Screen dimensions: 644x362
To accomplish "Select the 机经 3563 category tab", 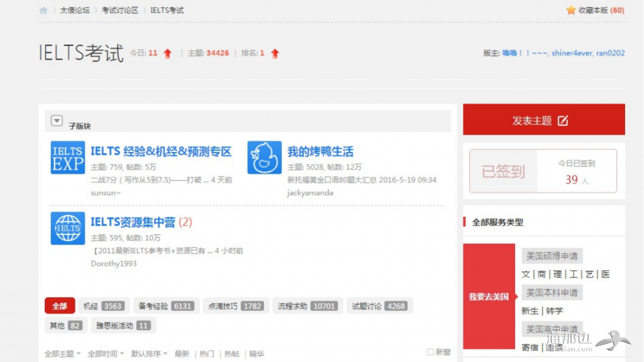I will coord(104,306).
